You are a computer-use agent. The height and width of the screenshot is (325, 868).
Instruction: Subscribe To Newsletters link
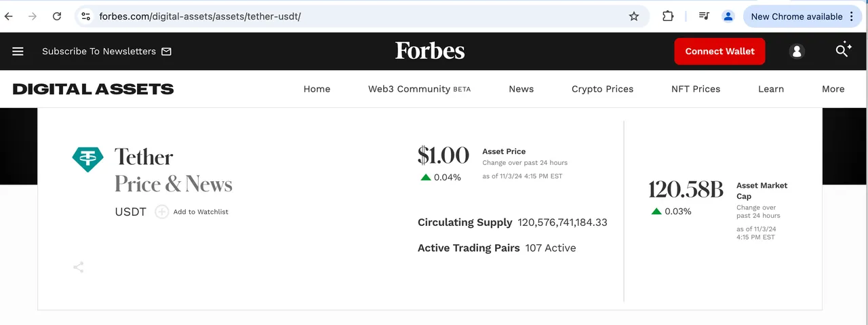coord(106,52)
